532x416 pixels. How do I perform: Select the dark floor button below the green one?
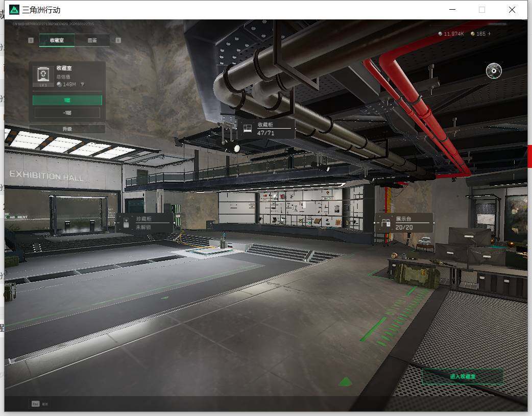click(x=67, y=113)
